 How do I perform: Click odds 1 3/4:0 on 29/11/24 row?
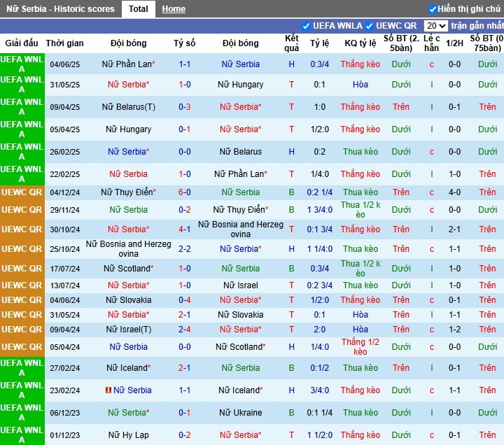[319, 210]
